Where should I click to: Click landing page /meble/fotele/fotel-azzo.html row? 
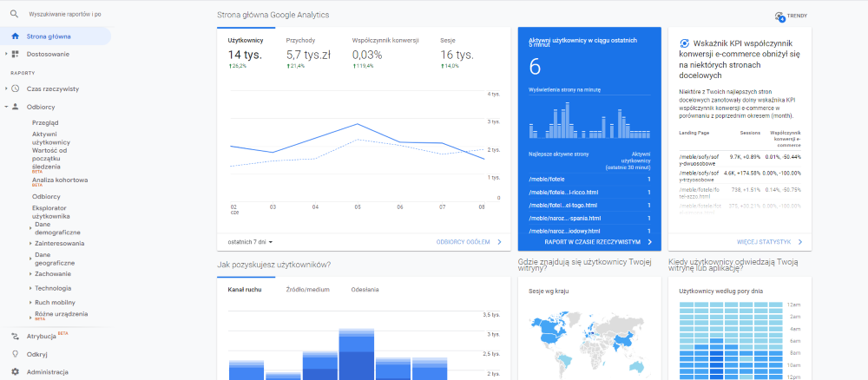740,193
